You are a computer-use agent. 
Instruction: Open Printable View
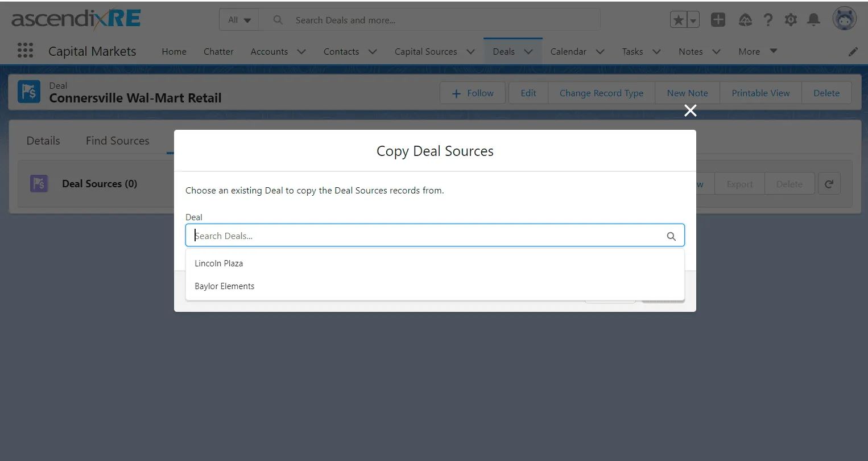click(x=760, y=93)
